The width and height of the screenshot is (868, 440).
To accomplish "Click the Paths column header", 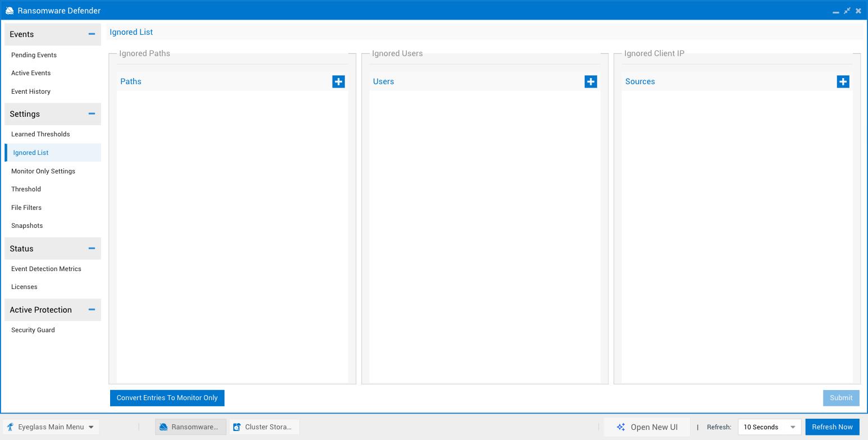I will (x=131, y=81).
